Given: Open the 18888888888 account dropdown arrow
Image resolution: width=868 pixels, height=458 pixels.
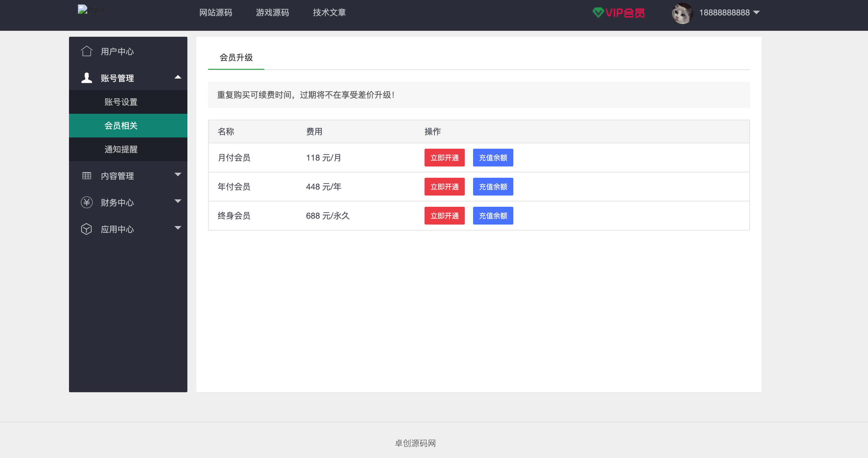Looking at the screenshot, I should point(756,12).
